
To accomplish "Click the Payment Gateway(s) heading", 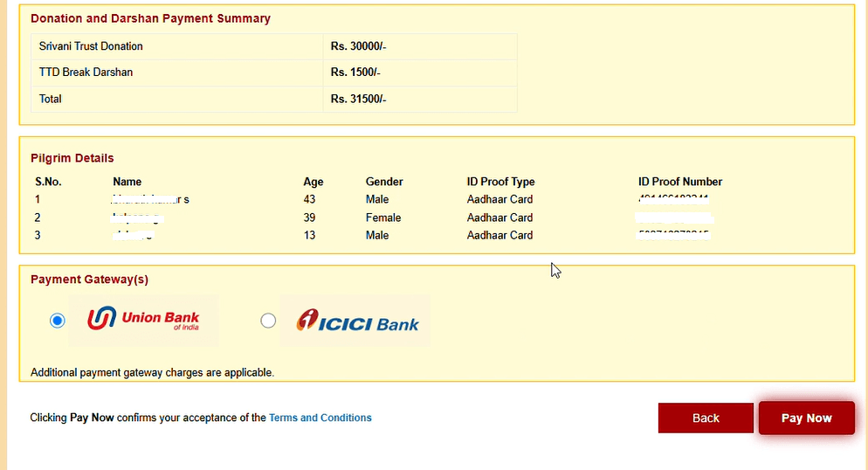I will coord(89,280).
